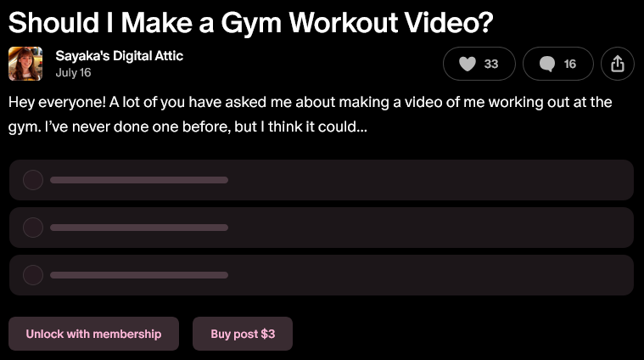Share the post using the share icon

[x=618, y=64]
